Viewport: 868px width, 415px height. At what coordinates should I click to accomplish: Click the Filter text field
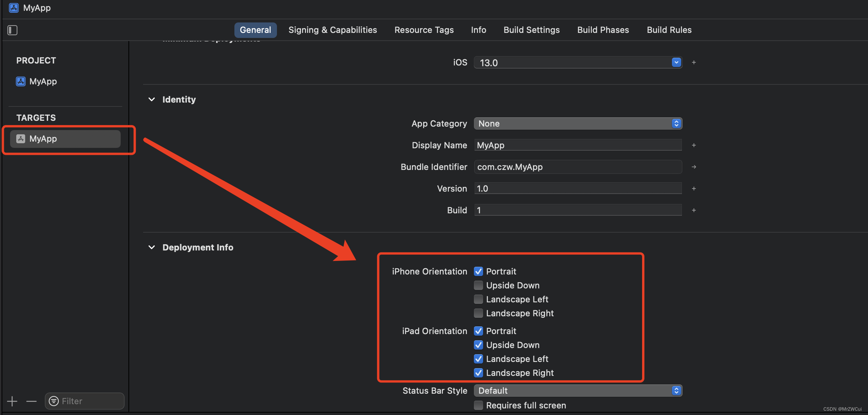[85, 401]
